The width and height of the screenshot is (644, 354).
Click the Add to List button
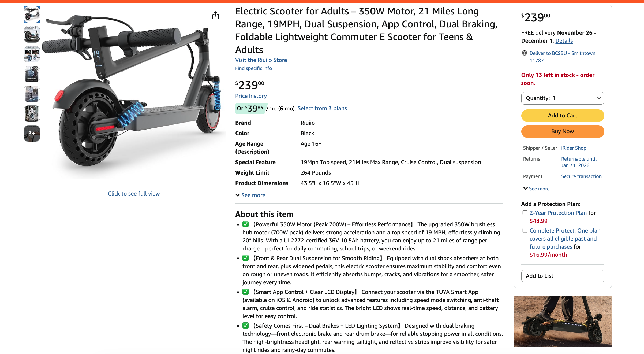[x=563, y=276]
